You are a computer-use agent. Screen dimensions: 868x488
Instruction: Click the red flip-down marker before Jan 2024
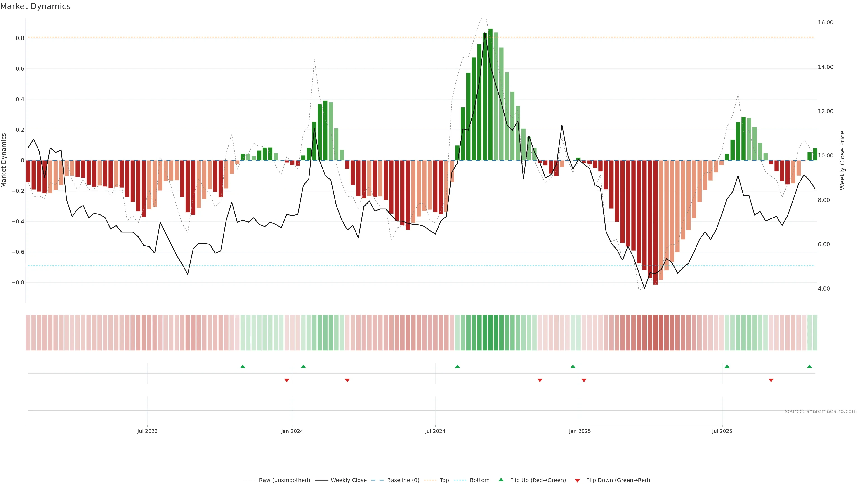click(287, 380)
